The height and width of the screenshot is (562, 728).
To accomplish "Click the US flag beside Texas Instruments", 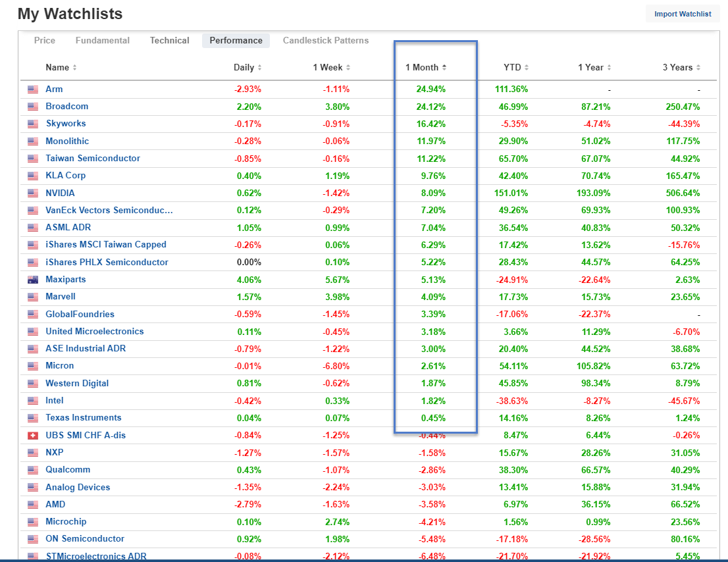I will click(x=32, y=418).
